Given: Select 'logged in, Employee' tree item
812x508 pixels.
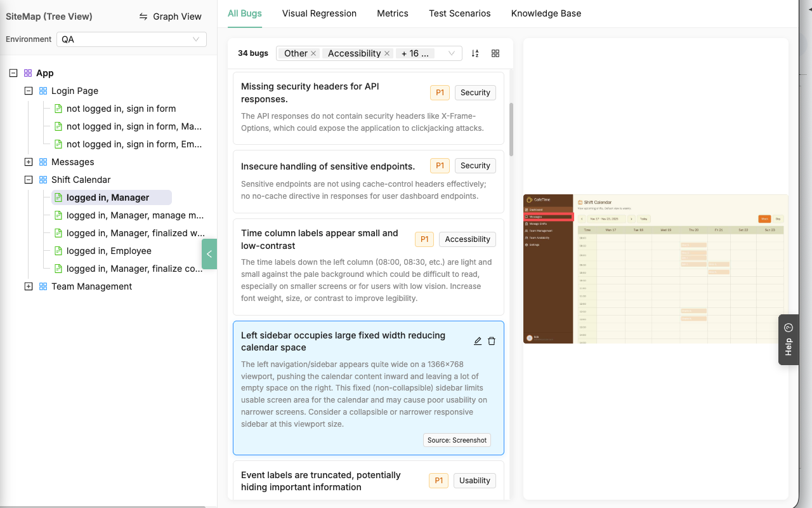Looking at the screenshot, I should (x=108, y=251).
